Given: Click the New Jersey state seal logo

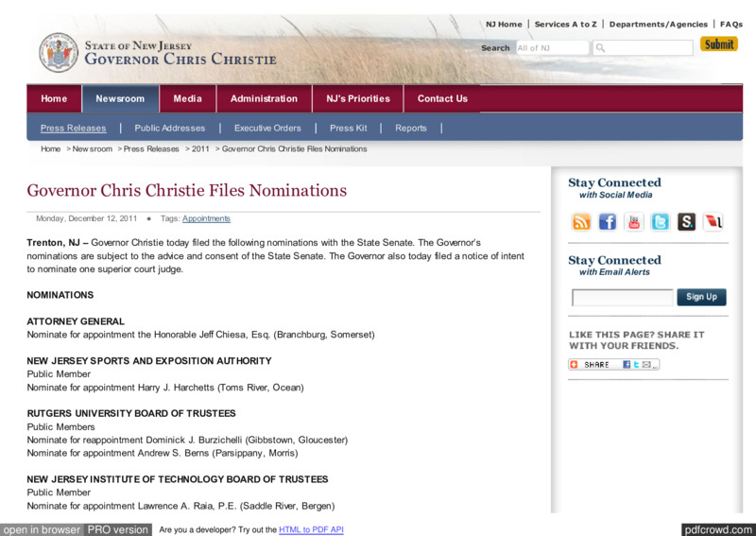Looking at the screenshot, I should (59, 53).
